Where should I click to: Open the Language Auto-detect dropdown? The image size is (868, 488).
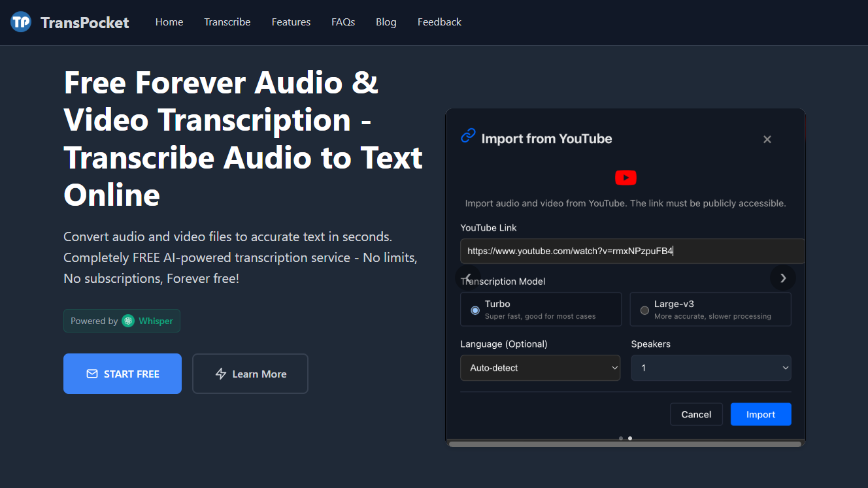[540, 368]
